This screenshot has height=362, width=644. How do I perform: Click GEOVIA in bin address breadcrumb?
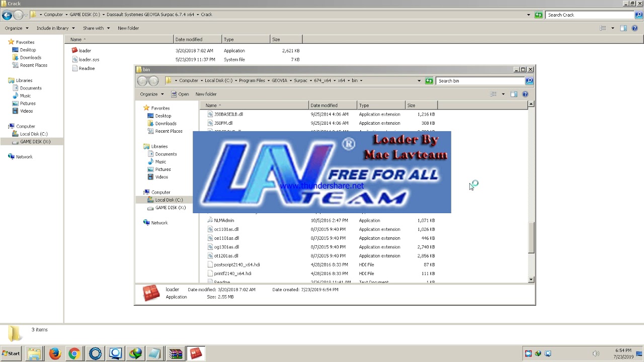pyautogui.click(x=280, y=80)
